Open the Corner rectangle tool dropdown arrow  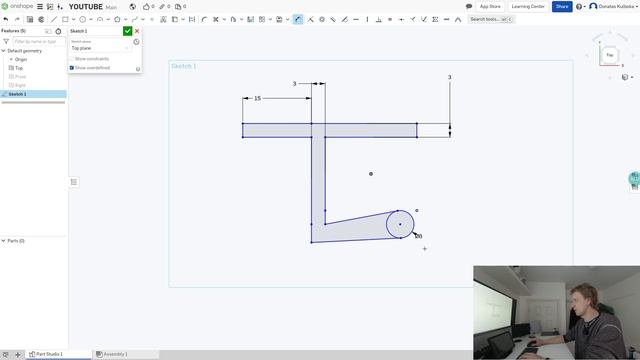73,20
